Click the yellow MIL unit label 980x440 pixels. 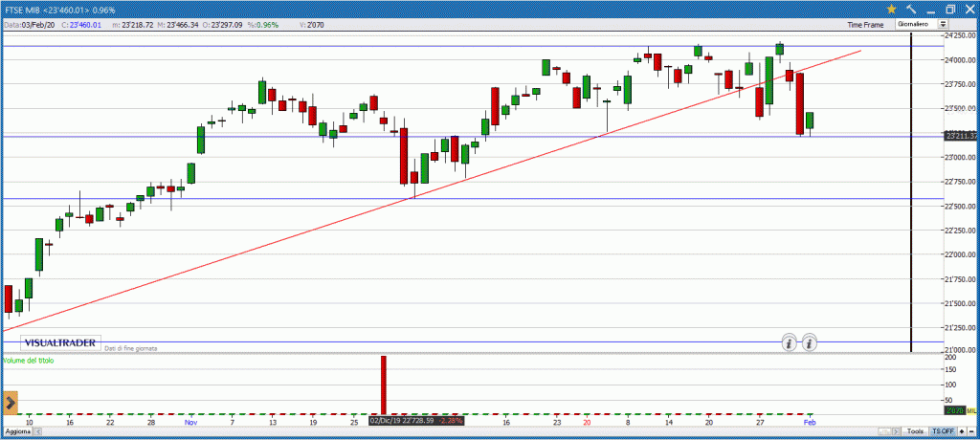972,410
